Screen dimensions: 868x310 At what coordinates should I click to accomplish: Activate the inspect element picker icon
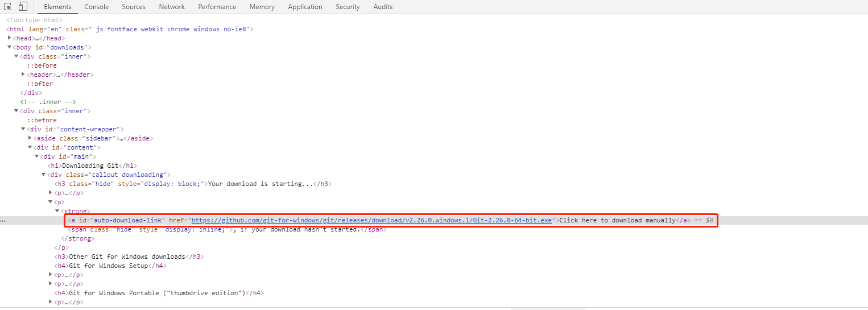[x=8, y=7]
